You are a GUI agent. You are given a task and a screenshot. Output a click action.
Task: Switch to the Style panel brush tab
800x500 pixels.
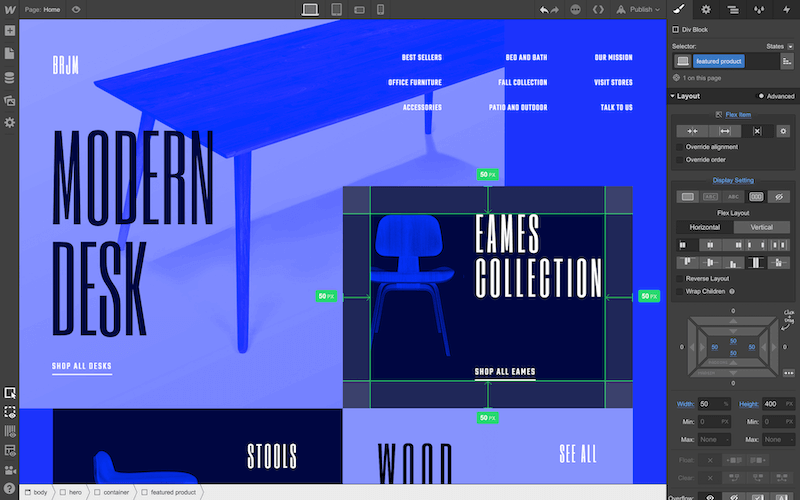coord(679,9)
